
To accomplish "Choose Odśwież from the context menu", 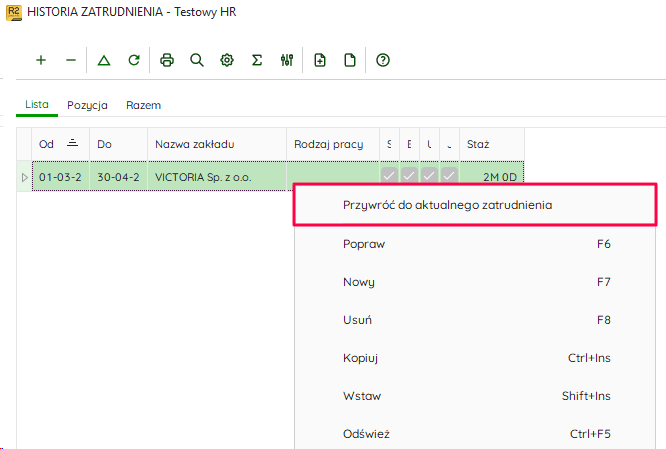I will pyautogui.click(x=475, y=434).
